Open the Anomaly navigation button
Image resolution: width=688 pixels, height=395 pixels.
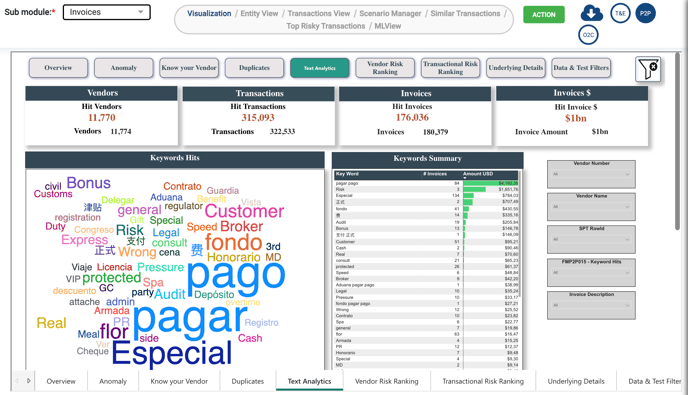point(124,68)
